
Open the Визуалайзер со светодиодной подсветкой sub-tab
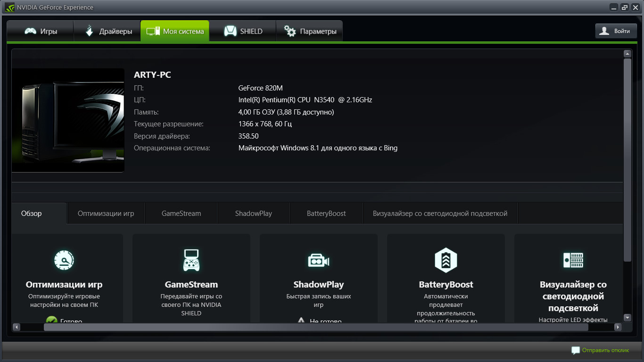pyautogui.click(x=440, y=214)
